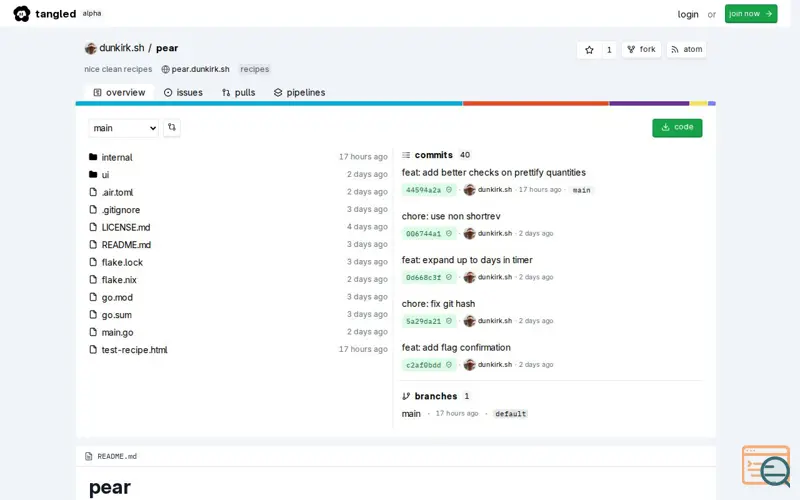
Task: Open the dunkirk.sh owner profile link
Action: (121, 48)
